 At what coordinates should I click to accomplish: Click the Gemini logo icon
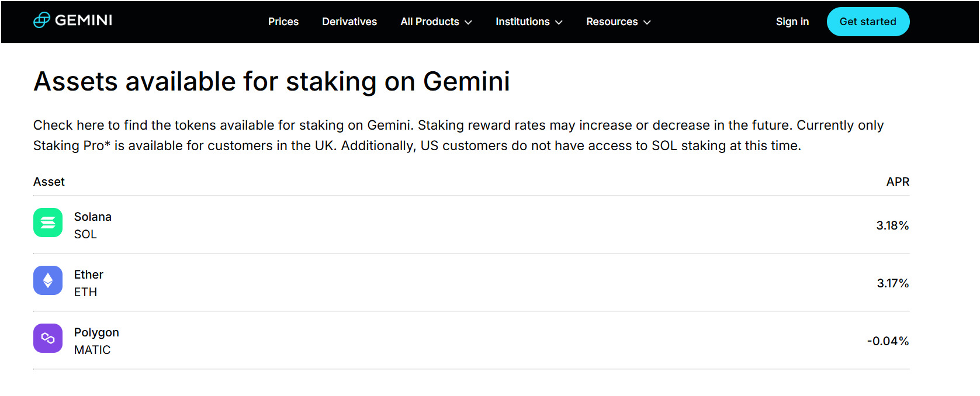(41, 20)
